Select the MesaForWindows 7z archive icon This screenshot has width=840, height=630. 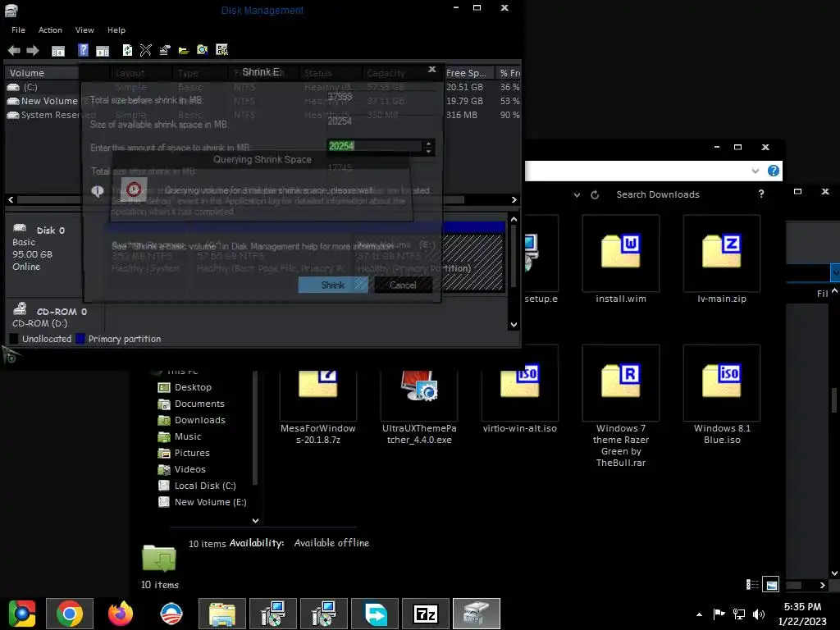point(318,384)
